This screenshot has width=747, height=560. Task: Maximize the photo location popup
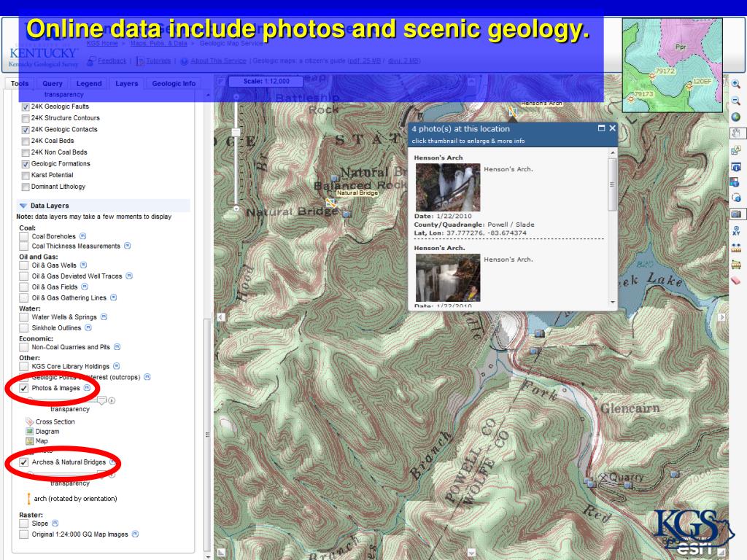coord(601,128)
